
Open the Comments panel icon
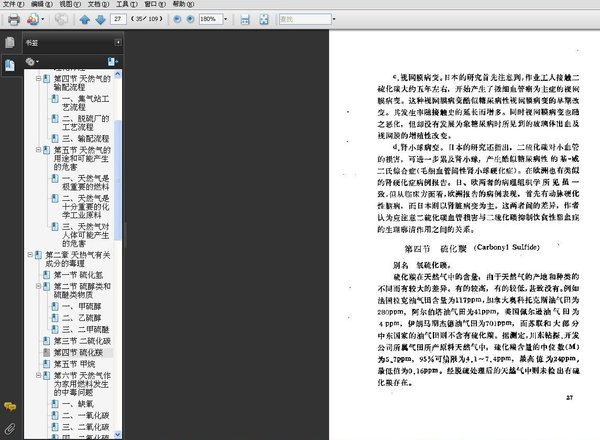[10, 406]
